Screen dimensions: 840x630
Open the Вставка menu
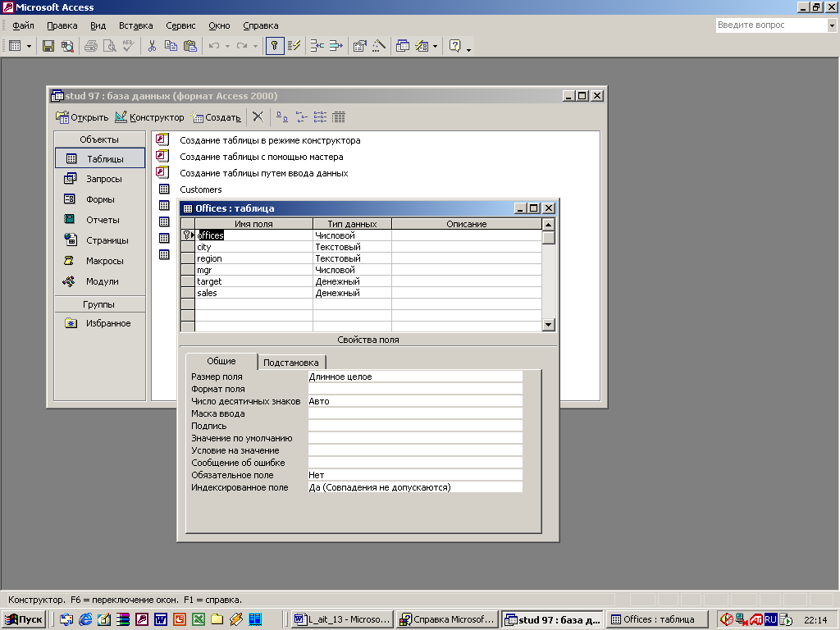tap(135, 25)
